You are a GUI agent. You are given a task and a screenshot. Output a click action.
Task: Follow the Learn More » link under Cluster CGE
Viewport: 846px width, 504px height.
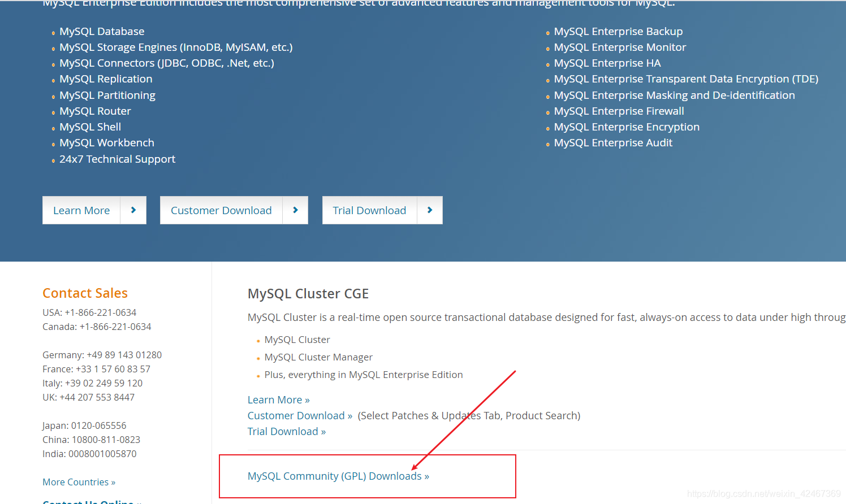pos(279,400)
